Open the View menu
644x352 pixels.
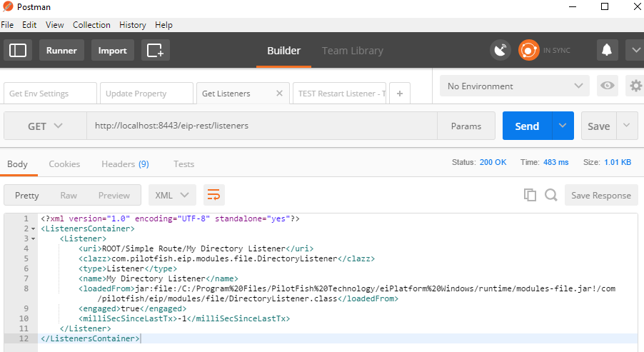[55, 25]
